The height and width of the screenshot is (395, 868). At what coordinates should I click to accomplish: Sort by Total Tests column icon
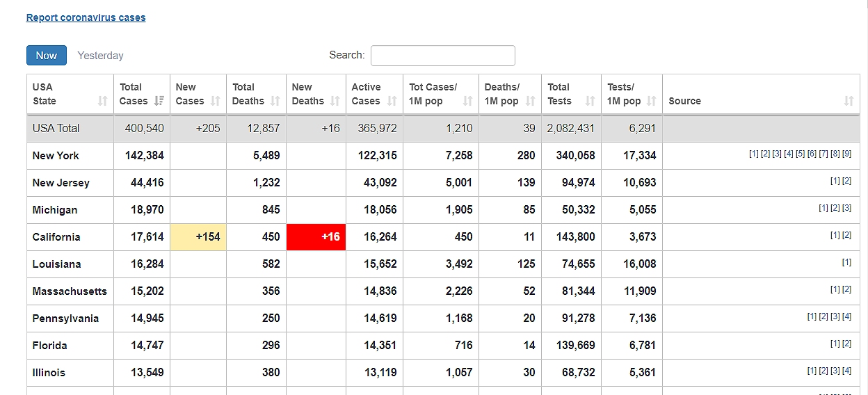pos(590,102)
